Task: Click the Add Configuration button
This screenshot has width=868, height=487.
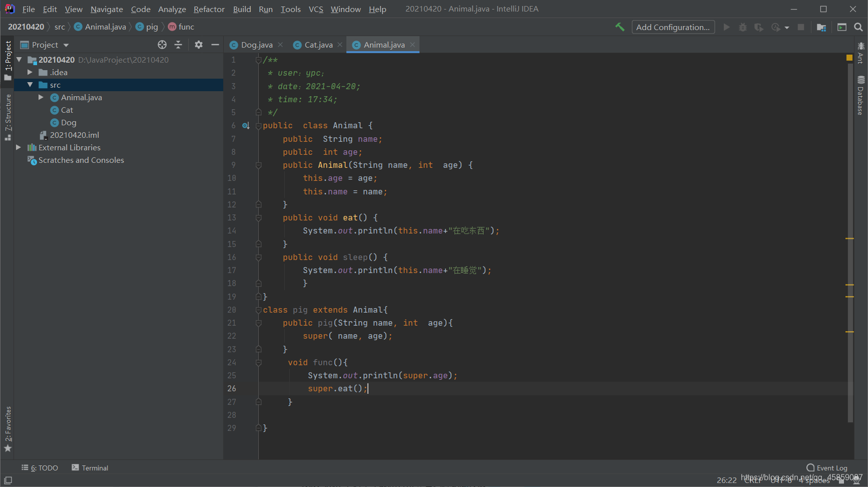Action: click(x=673, y=27)
